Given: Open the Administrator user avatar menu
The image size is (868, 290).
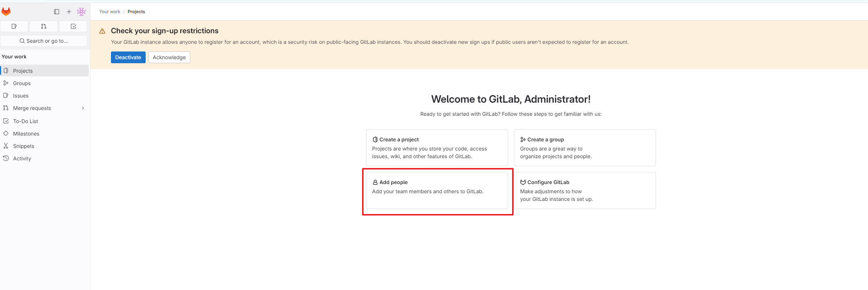Looking at the screenshot, I should point(81,12).
